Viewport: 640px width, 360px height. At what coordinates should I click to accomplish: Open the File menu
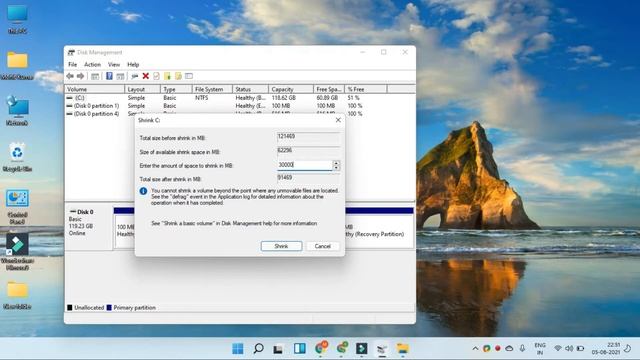point(72,64)
